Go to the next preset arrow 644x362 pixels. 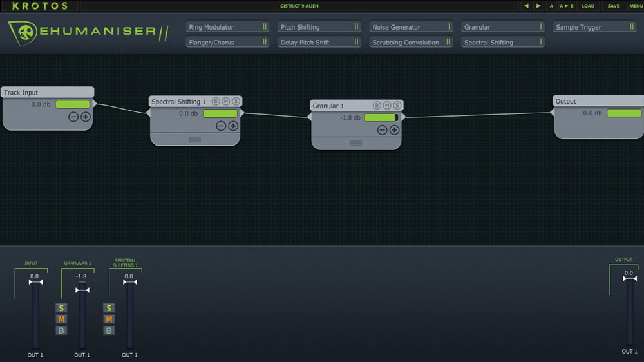(538, 6)
